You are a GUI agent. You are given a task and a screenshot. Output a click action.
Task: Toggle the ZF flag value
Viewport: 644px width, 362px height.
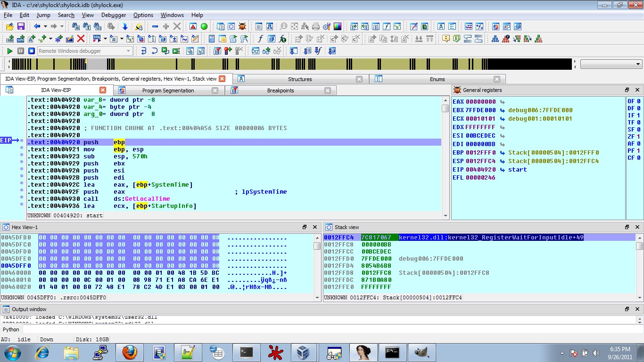click(x=638, y=137)
